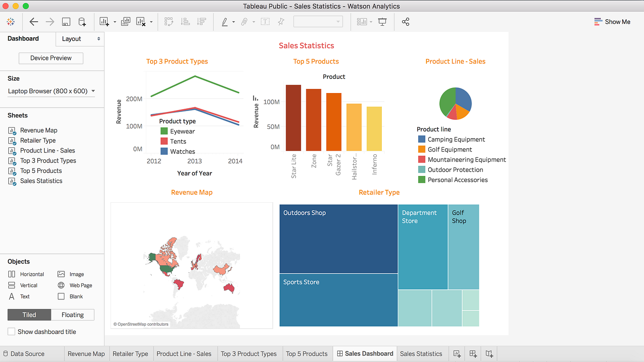Open Show Me in the top right
This screenshot has height=362, width=644.
click(612, 21)
